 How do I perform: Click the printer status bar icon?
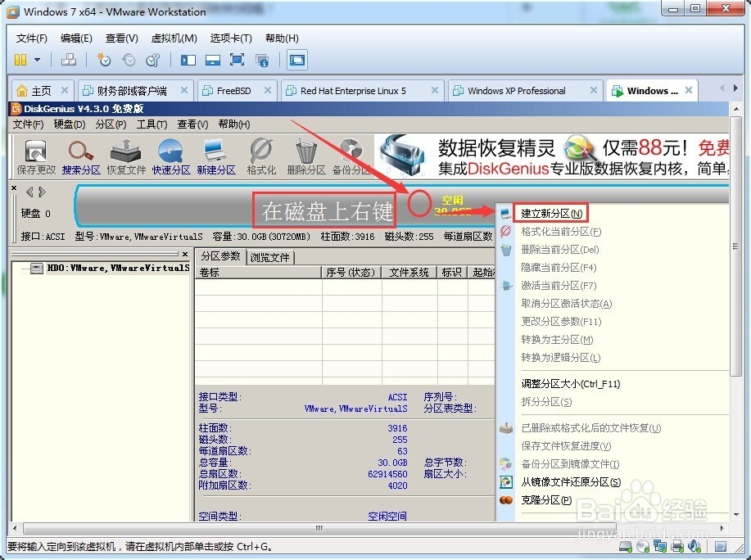[x=677, y=547]
